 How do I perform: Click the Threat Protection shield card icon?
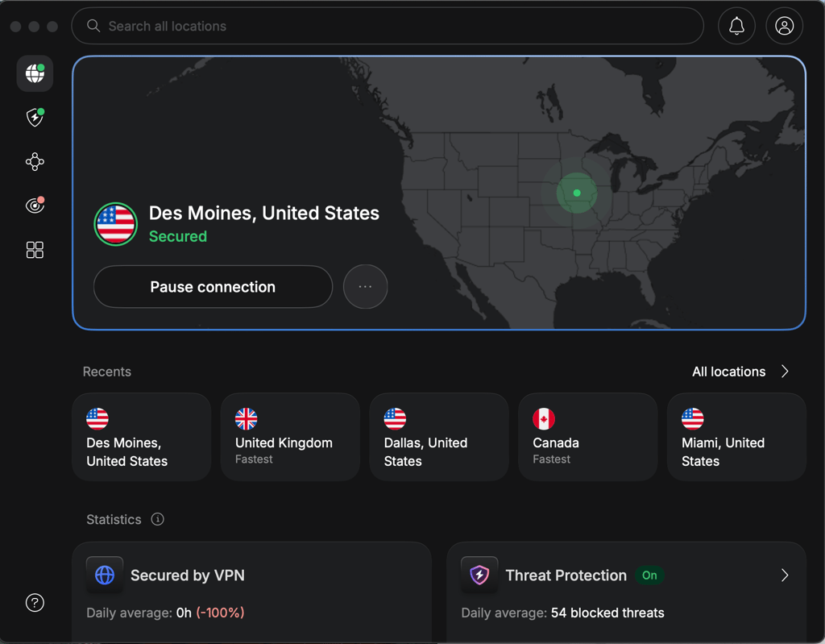coord(479,575)
